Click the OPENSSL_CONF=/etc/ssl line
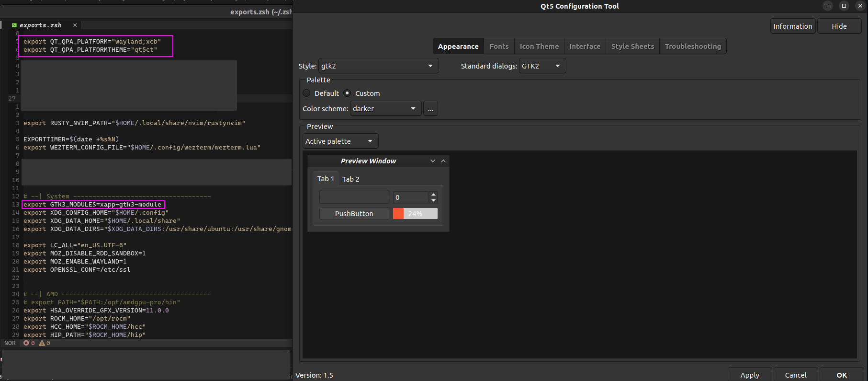868x381 pixels. click(x=77, y=270)
